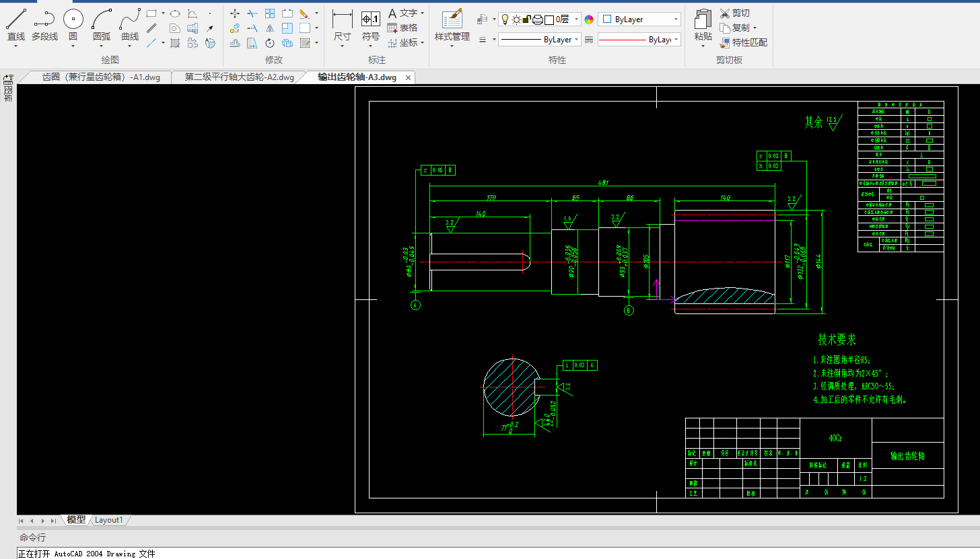Click the 尺寸 dimension tool

pos(343,26)
